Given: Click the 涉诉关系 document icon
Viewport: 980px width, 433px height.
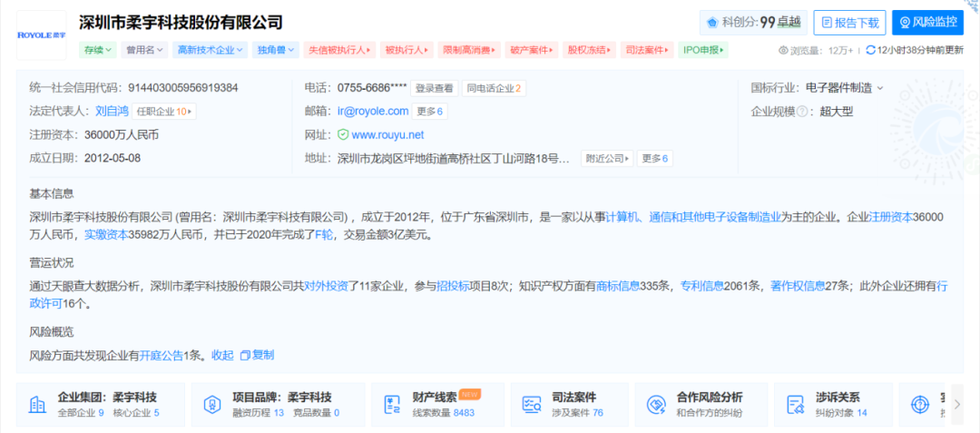Looking at the screenshot, I should (795, 405).
